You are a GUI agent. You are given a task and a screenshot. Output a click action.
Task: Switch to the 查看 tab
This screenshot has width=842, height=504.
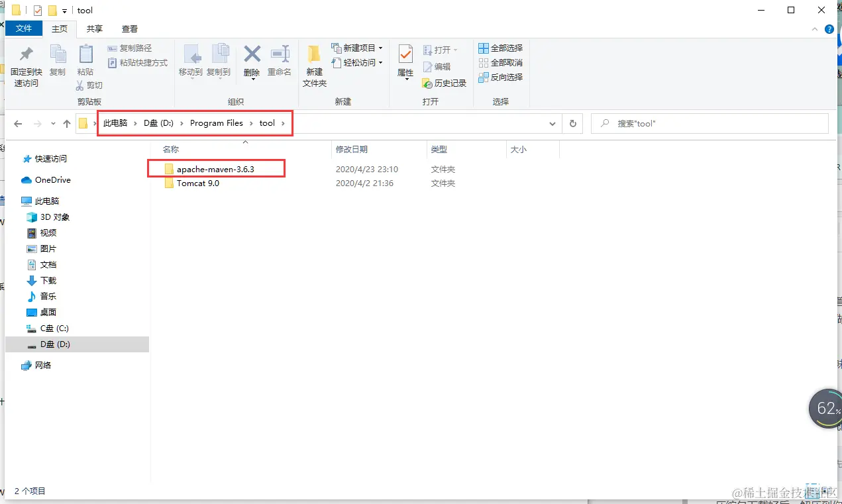pyautogui.click(x=129, y=28)
